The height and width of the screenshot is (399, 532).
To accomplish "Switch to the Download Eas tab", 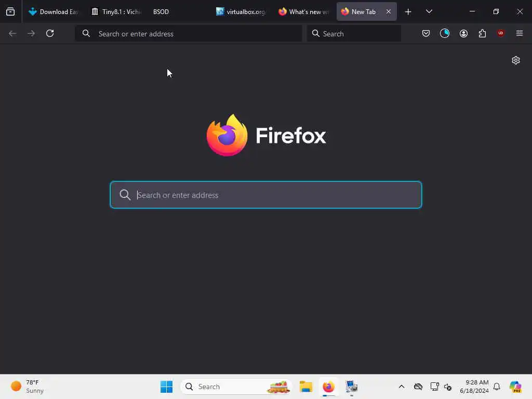I will (x=54, y=11).
